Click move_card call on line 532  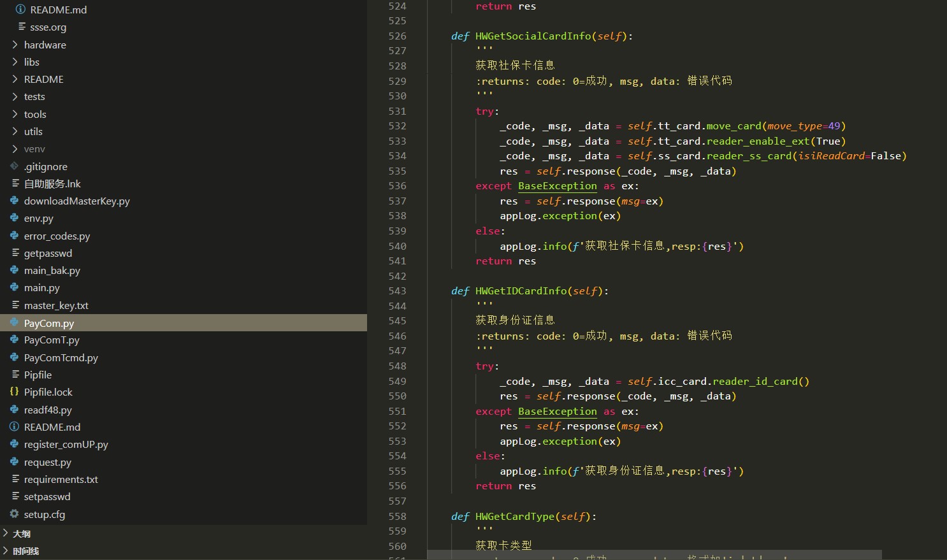(x=734, y=126)
